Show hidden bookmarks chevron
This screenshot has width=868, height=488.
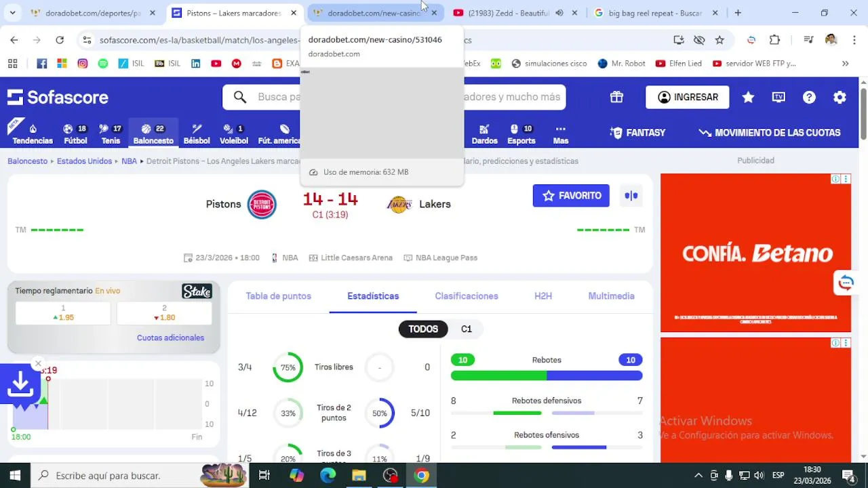coord(845,63)
